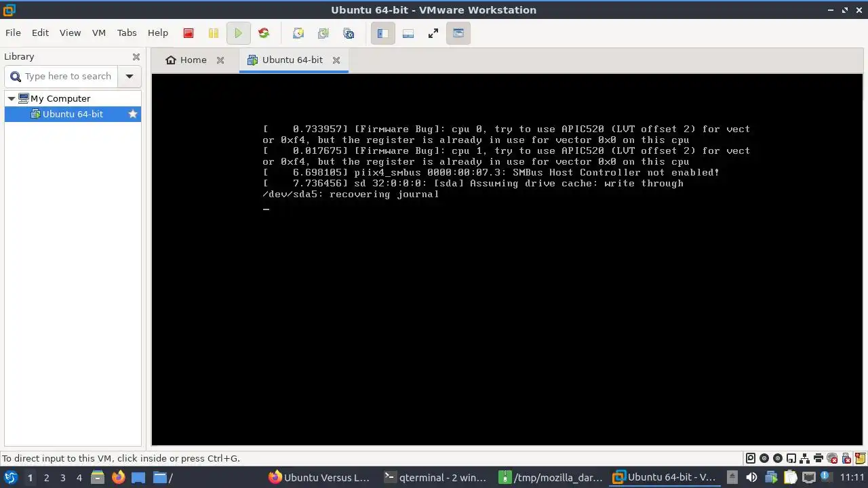Open the Edit menu

pyautogui.click(x=40, y=33)
